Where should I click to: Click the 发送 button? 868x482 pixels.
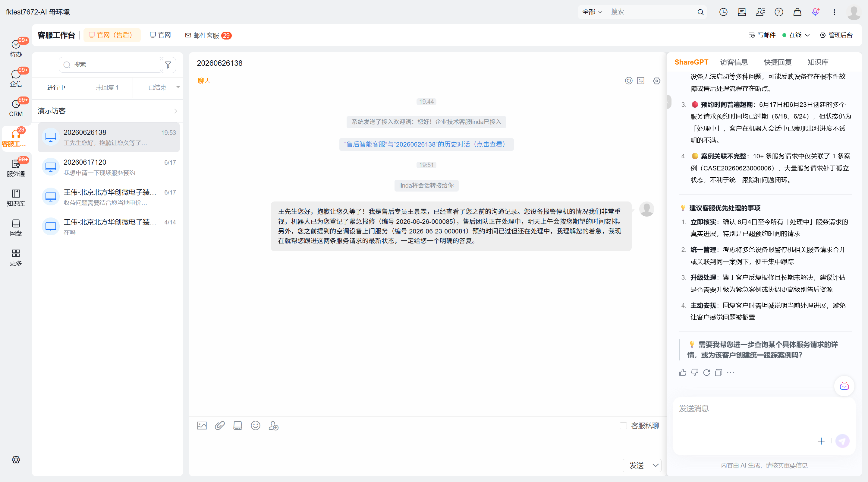coord(637,465)
